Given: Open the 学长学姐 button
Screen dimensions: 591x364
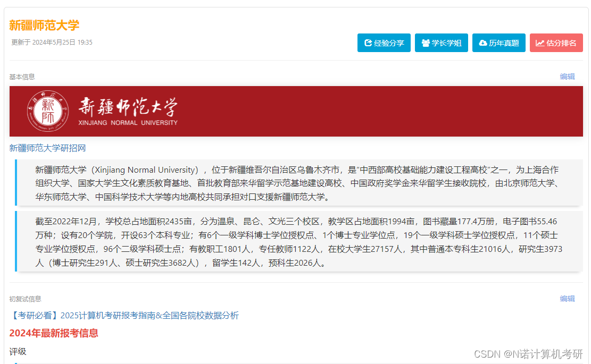Looking at the screenshot, I should 441,43.
